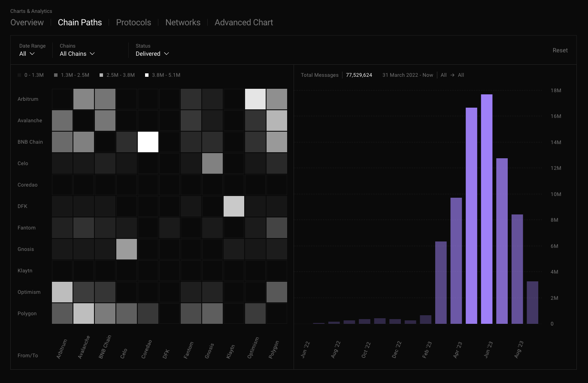Screen dimensions: 588x383
Task: Switch to the Networks tab
Action: (x=183, y=22)
